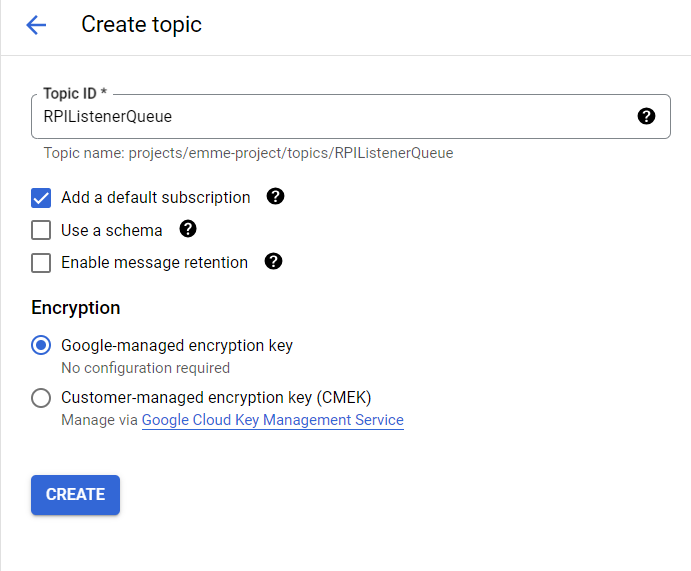Click the 'Create topic' page heading
The height and width of the screenshot is (571, 691).
(x=141, y=25)
